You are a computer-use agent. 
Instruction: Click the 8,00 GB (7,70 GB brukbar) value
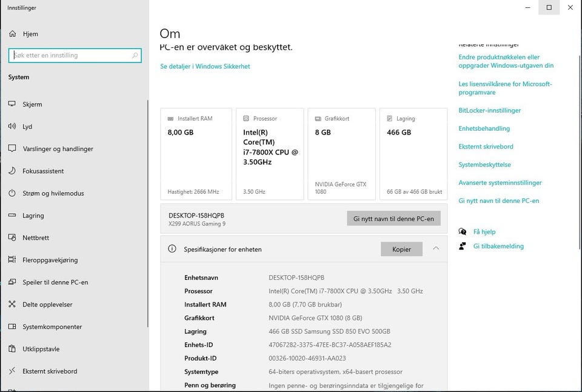305,305
